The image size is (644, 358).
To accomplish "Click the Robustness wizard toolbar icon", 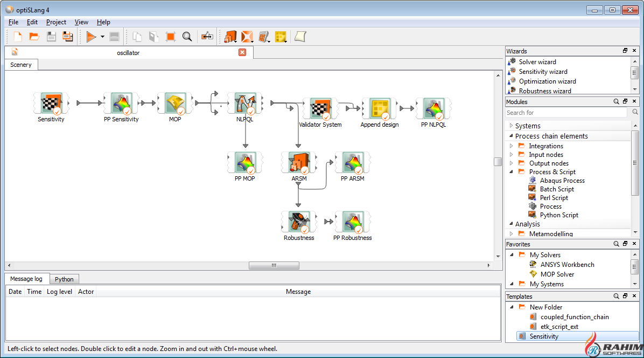I will click(264, 37).
